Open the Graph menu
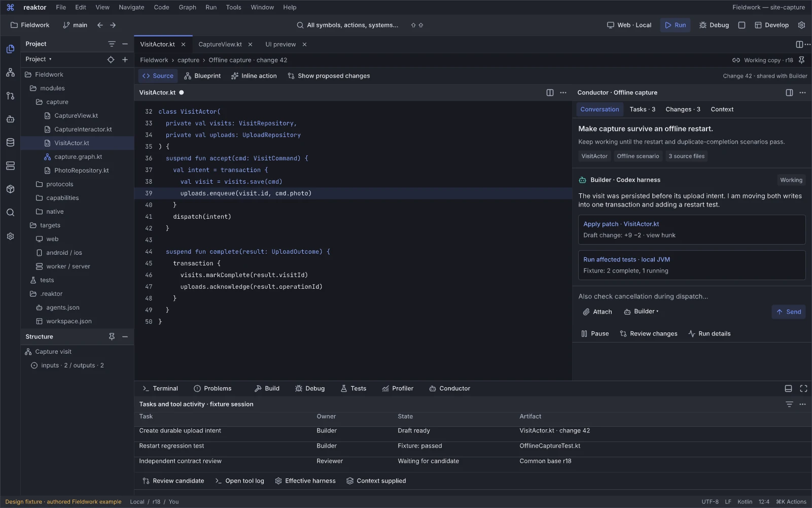 point(187,7)
